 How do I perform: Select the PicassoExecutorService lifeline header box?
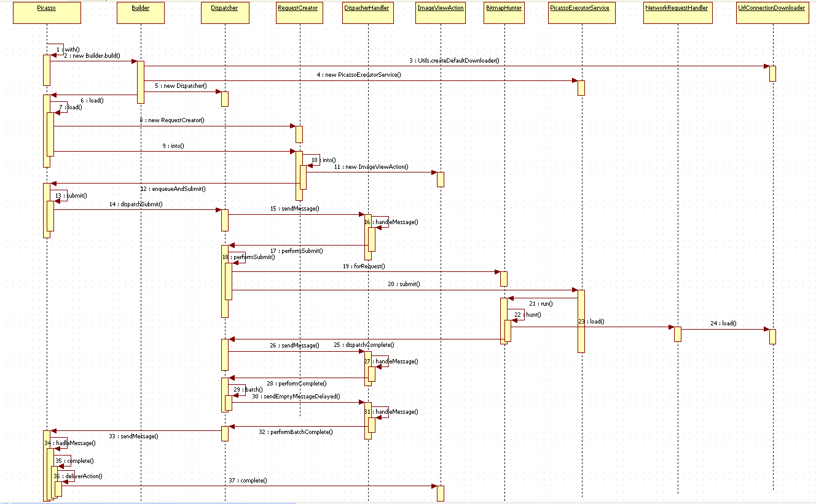tap(581, 12)
